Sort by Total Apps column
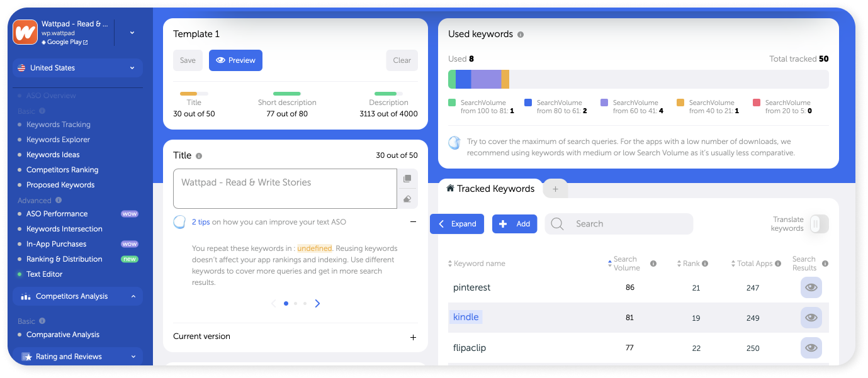This screenshot has width=868, height=378. tap(751, 264)
